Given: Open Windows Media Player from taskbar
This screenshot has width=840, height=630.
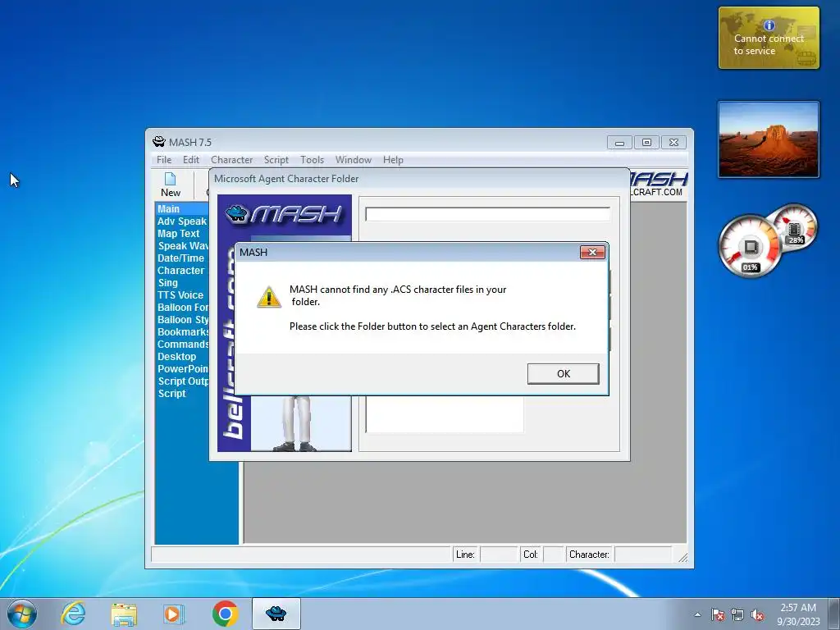Looking at the screenshot, I should pos(173,614).
